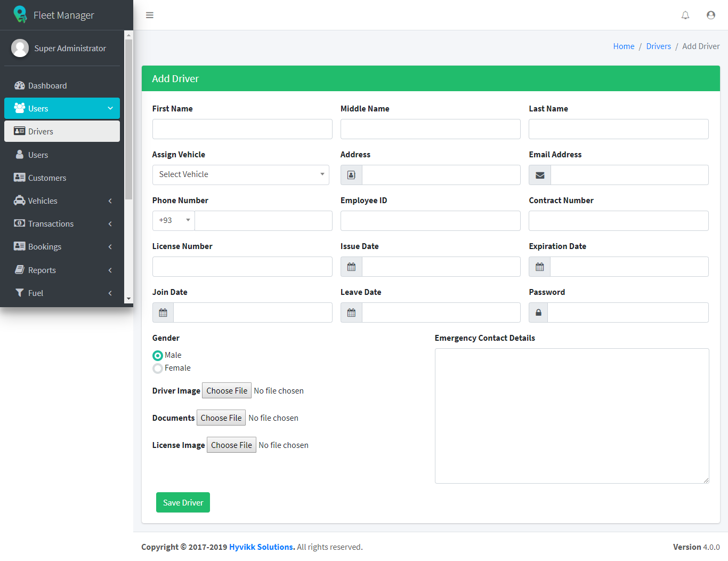Click the Users group icon in sidebar
Screen dimensions: 728x561
(20, 108)
